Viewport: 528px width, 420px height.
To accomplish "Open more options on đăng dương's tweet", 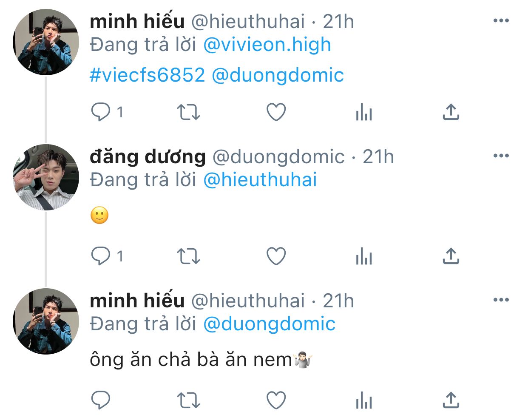I will click(x=501, y=156).
